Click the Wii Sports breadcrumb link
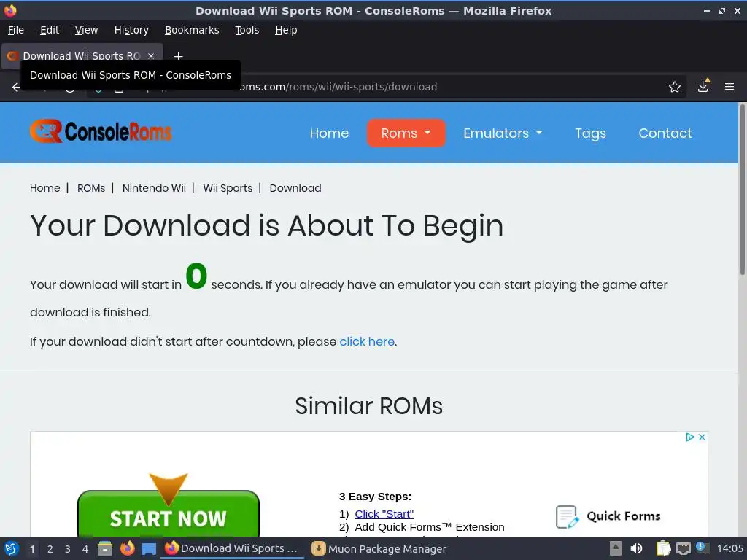The height and width of the screenshot is (560, 747). [228, 188]
